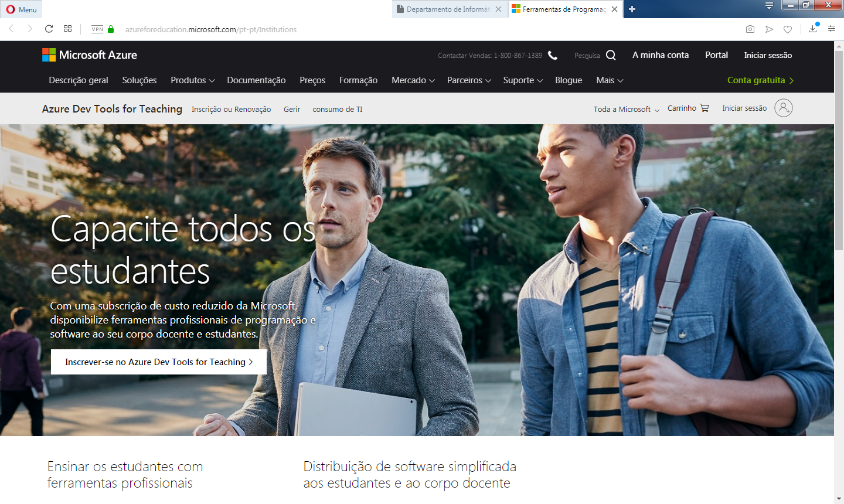Click Iniciar sessão beside the avatar

[744, 108]
